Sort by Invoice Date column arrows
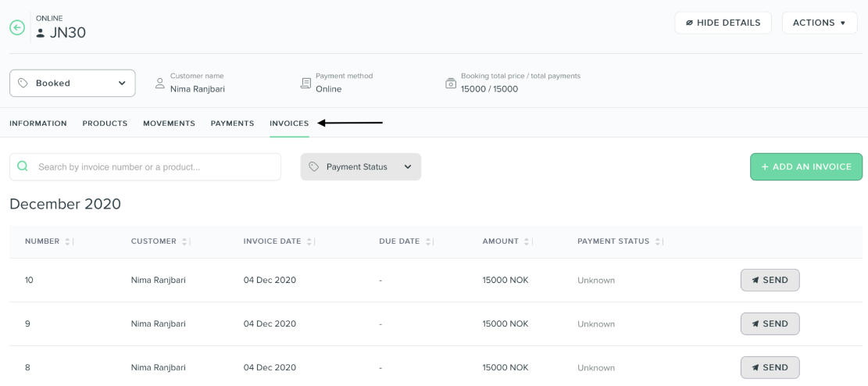Image resolution: width=868 pixels, height=386 pixels. [309, 241]
